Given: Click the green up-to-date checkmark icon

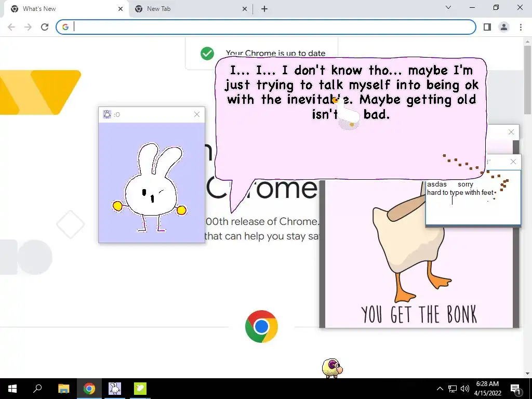Looking at the screenshot, I should (207, 54).
